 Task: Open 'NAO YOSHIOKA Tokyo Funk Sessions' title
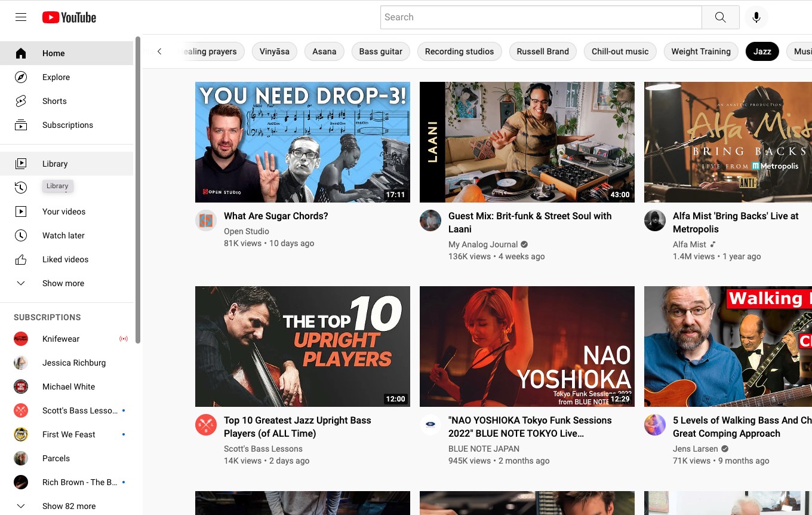click(x=530, y=427)
